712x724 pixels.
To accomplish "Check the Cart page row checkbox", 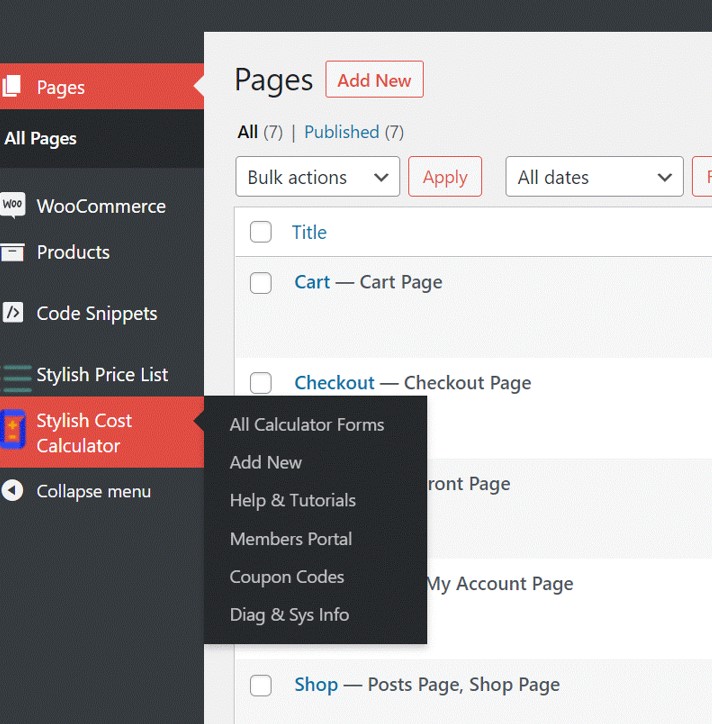I will tap(260, 283).
